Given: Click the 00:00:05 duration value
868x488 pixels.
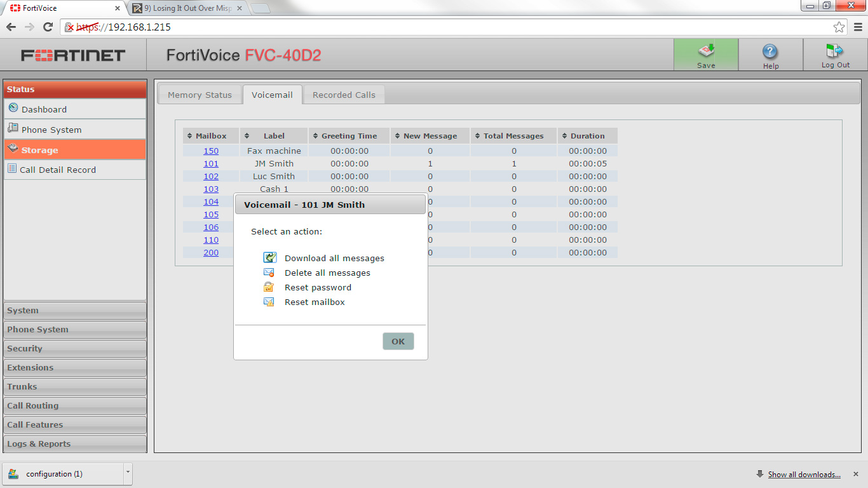Looking at the screenshot, I should coord(588,163).
